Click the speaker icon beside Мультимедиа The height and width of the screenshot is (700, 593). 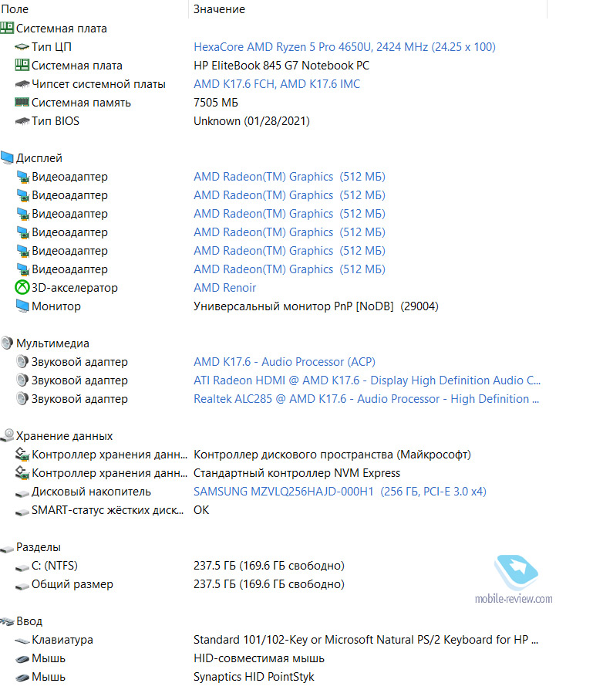click(7, 343)
